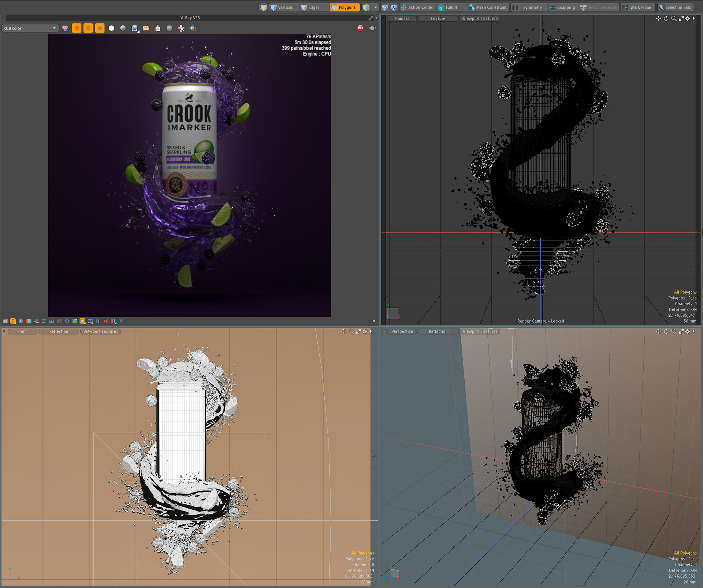
Task: Click the first axis cube icon before Action Center
Action: [x=385, y=7]
